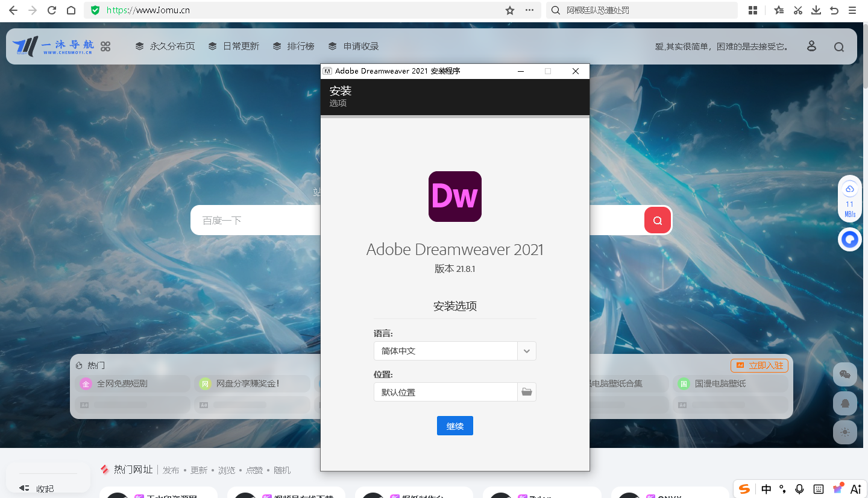
Task: Open the four-circle apps icon beside logo
Action: coord(105,46)
